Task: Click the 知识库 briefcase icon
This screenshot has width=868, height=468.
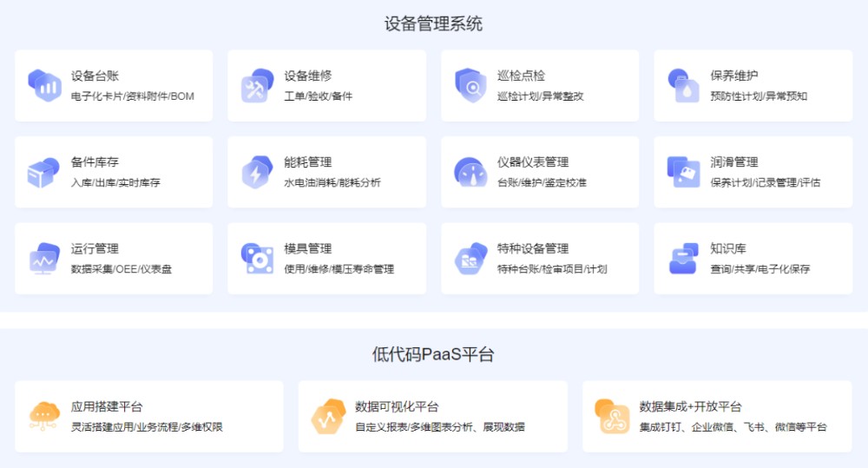Action: 683,259
